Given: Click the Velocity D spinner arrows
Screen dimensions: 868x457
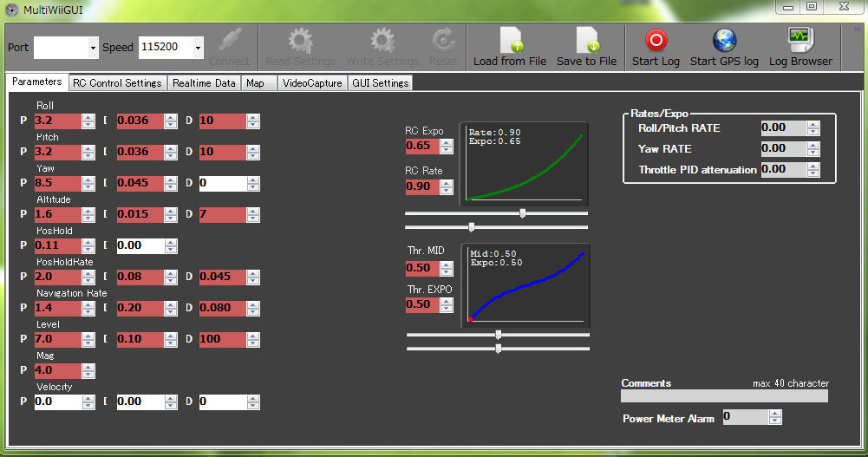Looking at the screenshot, I should (x=253, y=402).
